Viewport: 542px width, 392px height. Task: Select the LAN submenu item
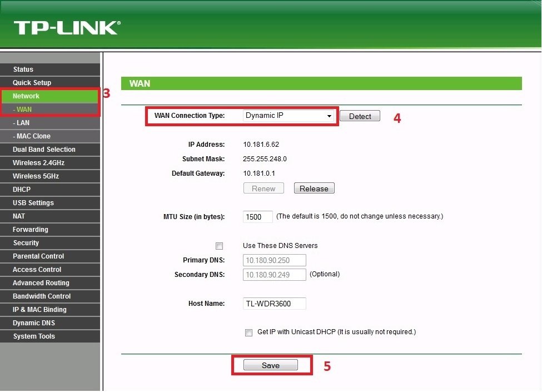click(23, 123)
